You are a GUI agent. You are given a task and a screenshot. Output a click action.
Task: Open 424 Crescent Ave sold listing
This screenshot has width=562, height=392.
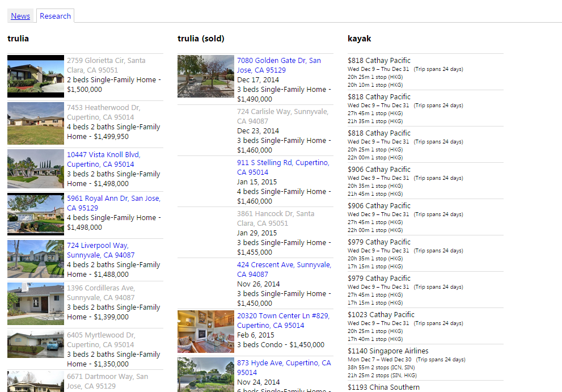[x=284, y=269]
